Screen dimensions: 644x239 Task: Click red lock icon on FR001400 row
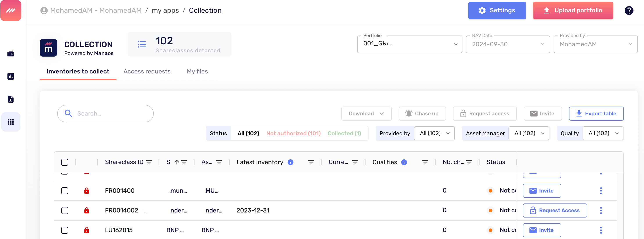point(86,191)
